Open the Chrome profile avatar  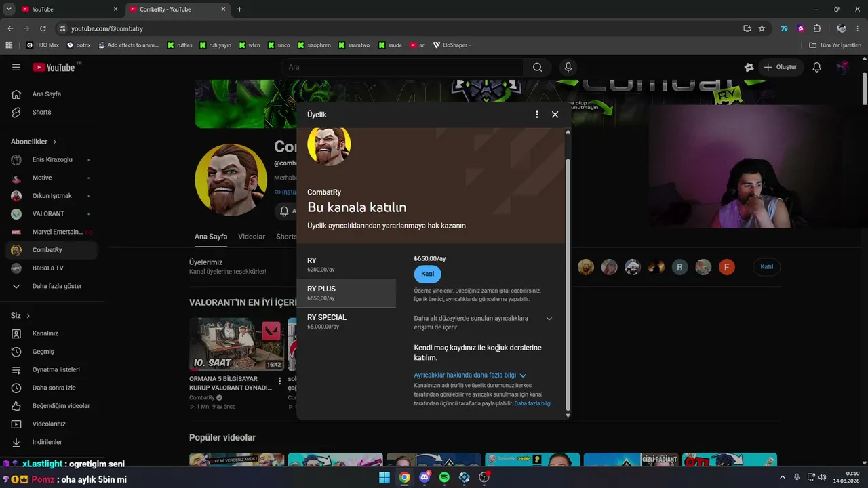[841, 28]
